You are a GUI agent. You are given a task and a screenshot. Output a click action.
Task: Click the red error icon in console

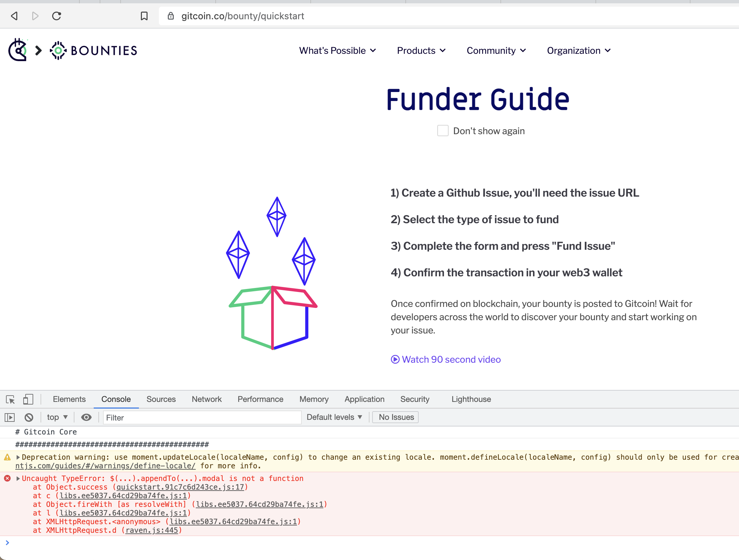point(7,478)
